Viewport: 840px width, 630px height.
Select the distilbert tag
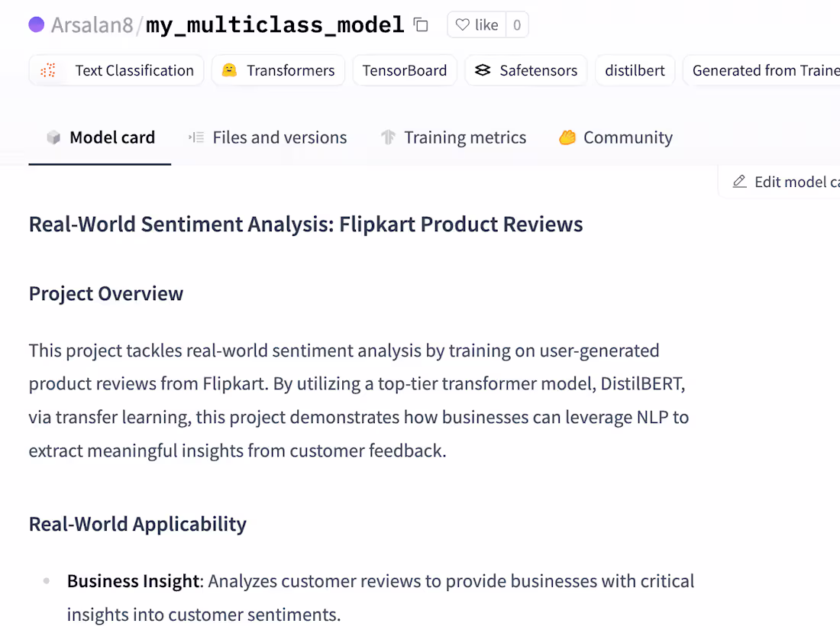[x=635, y=70]
